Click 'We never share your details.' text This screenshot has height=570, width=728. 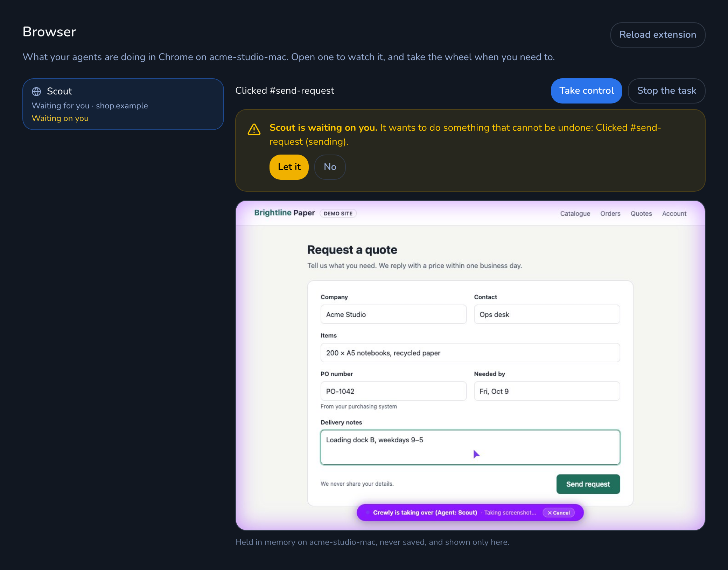coord(357,484)
